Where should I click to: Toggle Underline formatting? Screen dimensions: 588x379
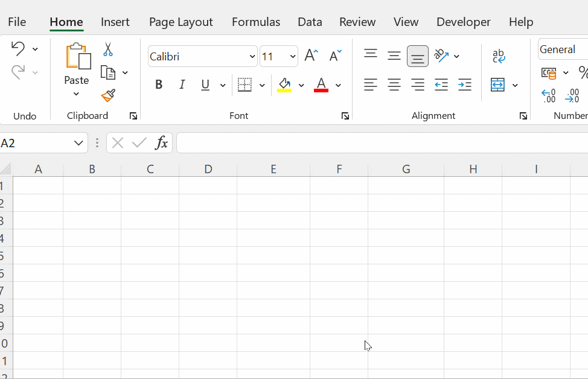205,84
